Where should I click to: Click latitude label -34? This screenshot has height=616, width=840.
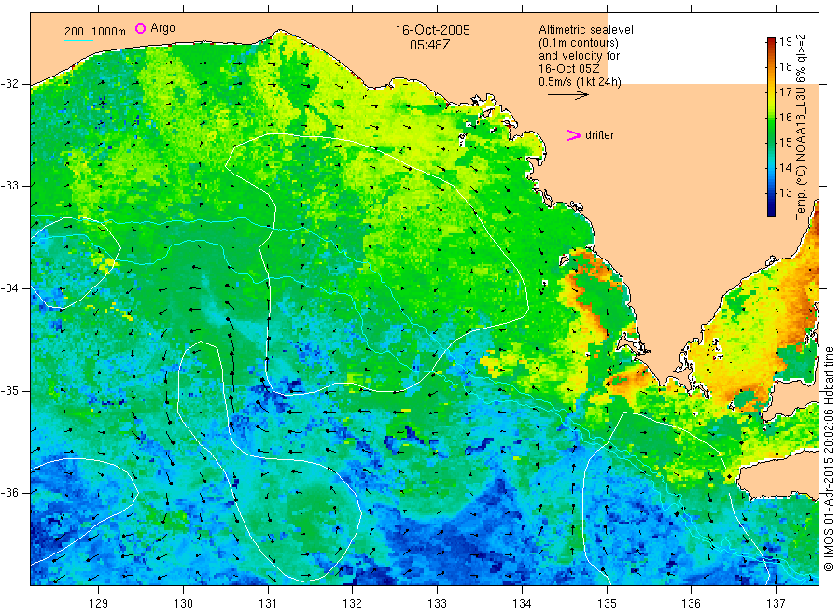(x=9, y=288)
